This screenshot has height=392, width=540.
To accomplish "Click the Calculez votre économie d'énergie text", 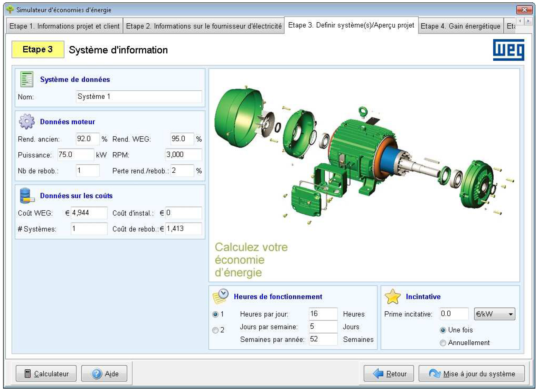I will [251, 260].
